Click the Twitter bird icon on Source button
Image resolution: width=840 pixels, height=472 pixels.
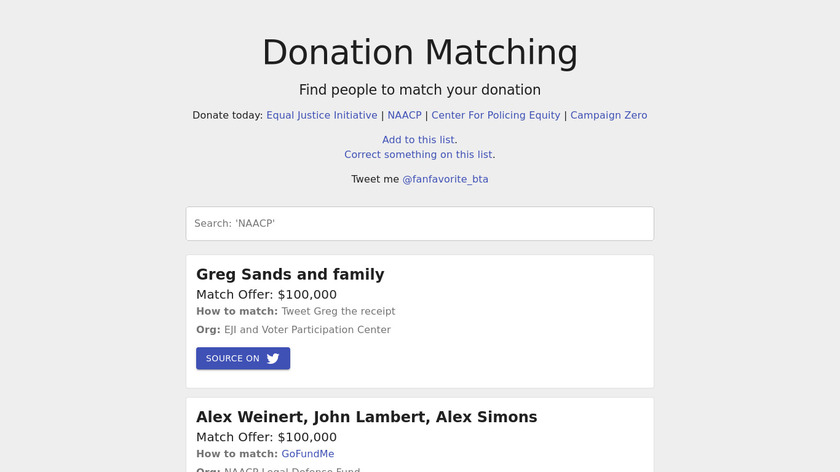pos(273,359)
